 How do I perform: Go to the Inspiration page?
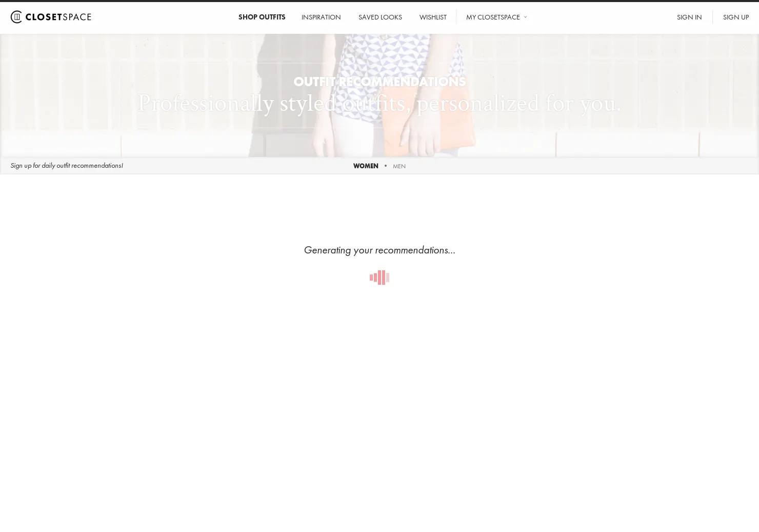321,17
